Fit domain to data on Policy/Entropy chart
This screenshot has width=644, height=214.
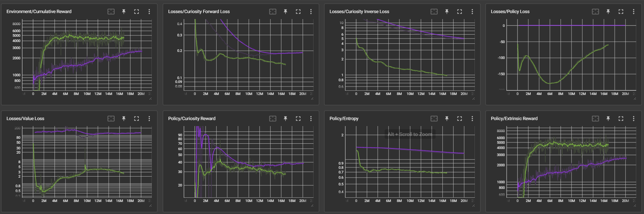[x=434, y=119]
